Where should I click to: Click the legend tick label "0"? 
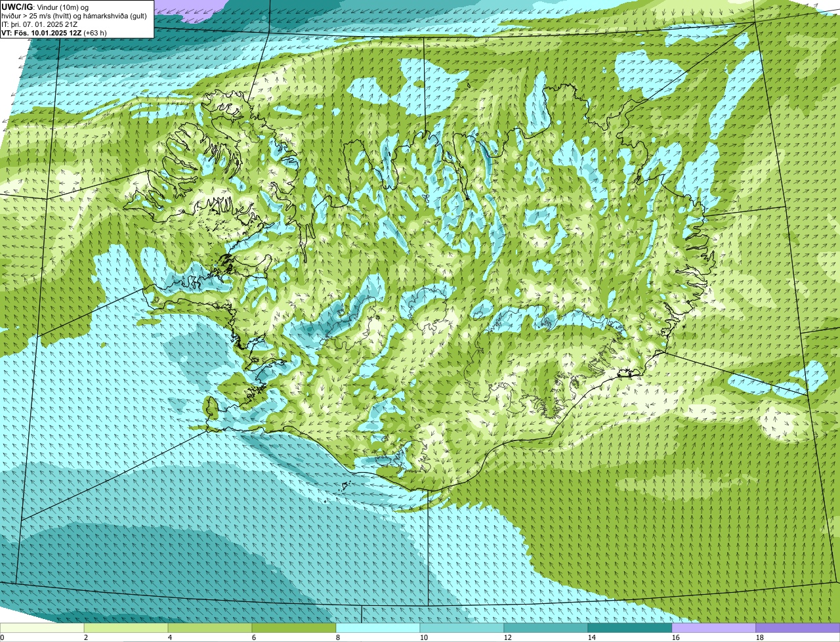click(2, 637)
